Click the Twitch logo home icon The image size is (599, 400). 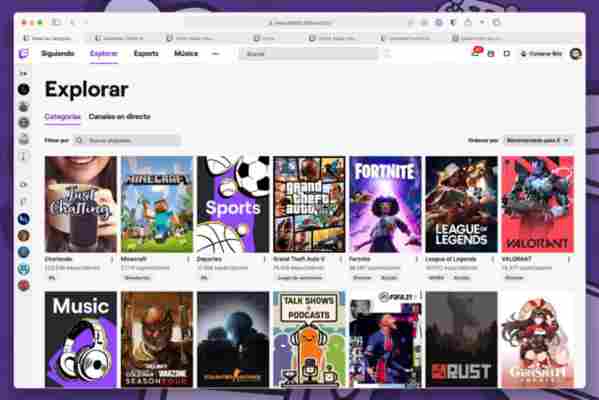(x=24, y=53)
